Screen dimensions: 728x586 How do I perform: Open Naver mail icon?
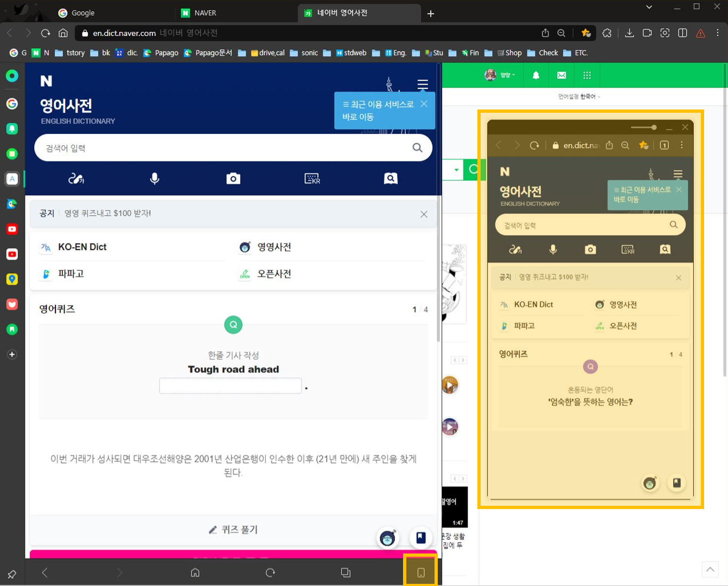pyautogui.click(x=561, y=75)
